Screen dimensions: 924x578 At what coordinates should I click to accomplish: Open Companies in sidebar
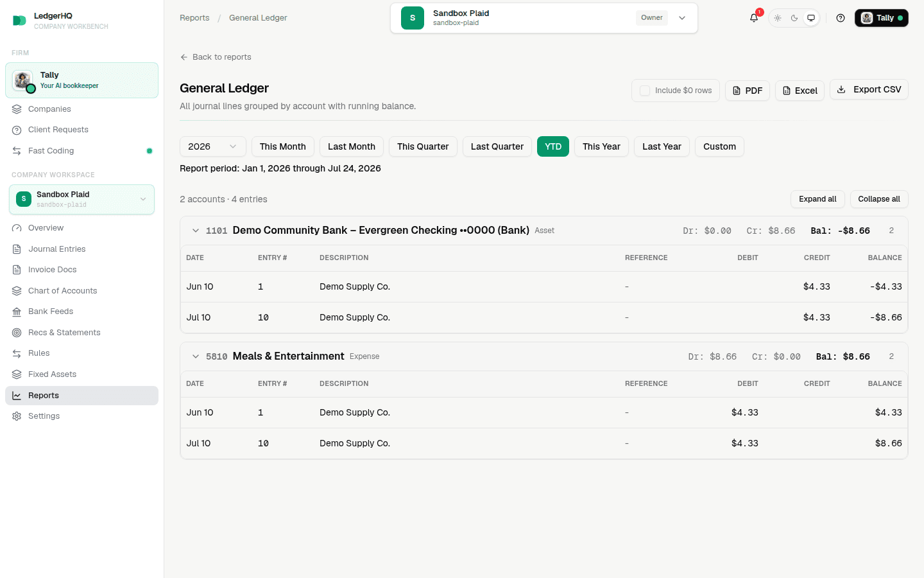[x=81, y=109]
